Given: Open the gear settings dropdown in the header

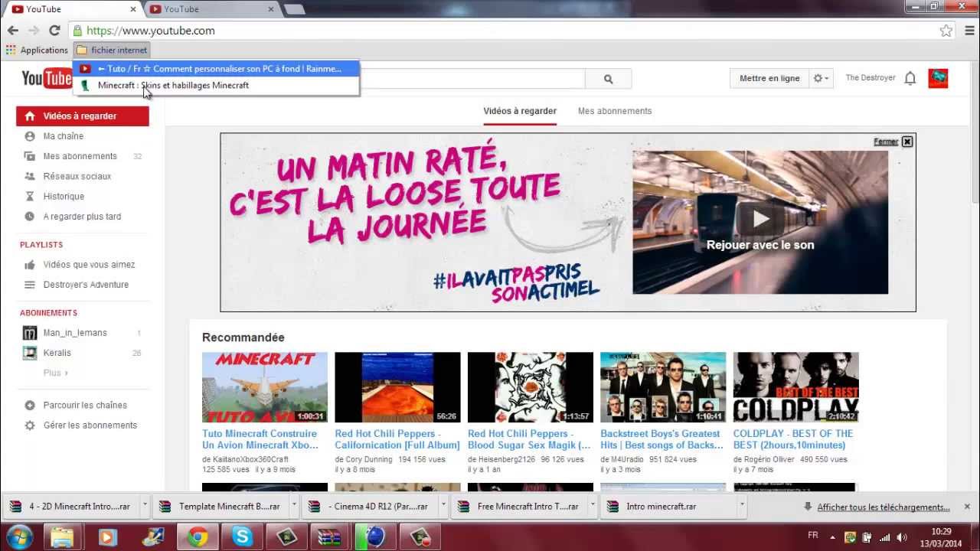Looking at the screenshot, I should [x=822, y=78].
